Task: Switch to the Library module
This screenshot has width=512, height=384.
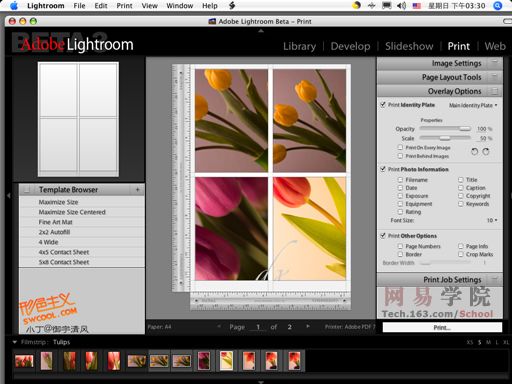Action: 299,46
